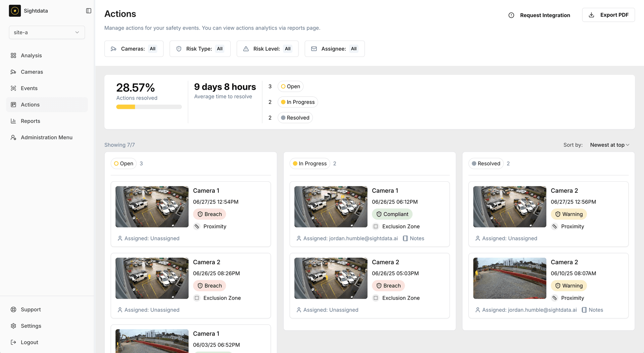The image size is (644, 353).
Task: Expand the Sort by Newest at top dropdown
Action: coord(609,145)
